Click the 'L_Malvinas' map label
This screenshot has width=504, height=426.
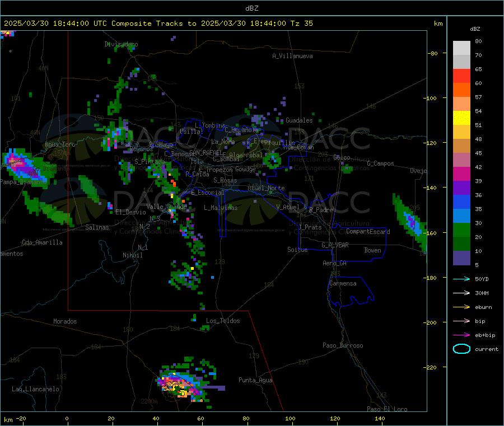coord(221,208)
